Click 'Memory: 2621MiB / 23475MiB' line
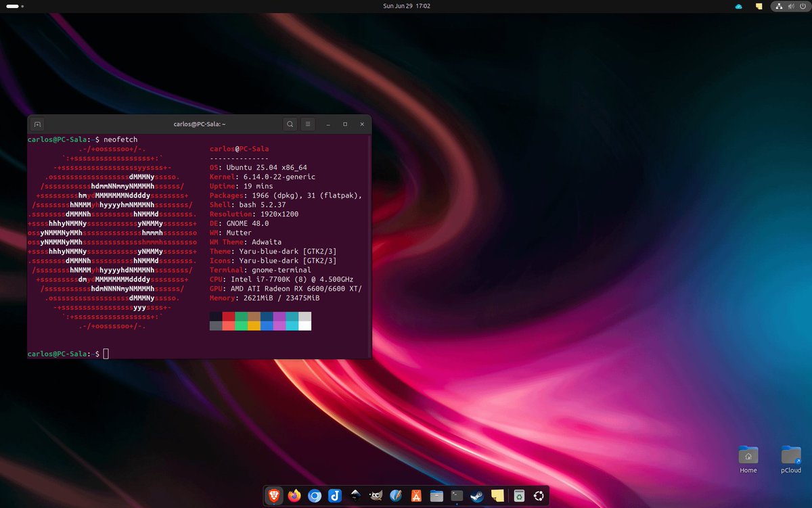The image size is (812, 508). click(x=265, y=298)
